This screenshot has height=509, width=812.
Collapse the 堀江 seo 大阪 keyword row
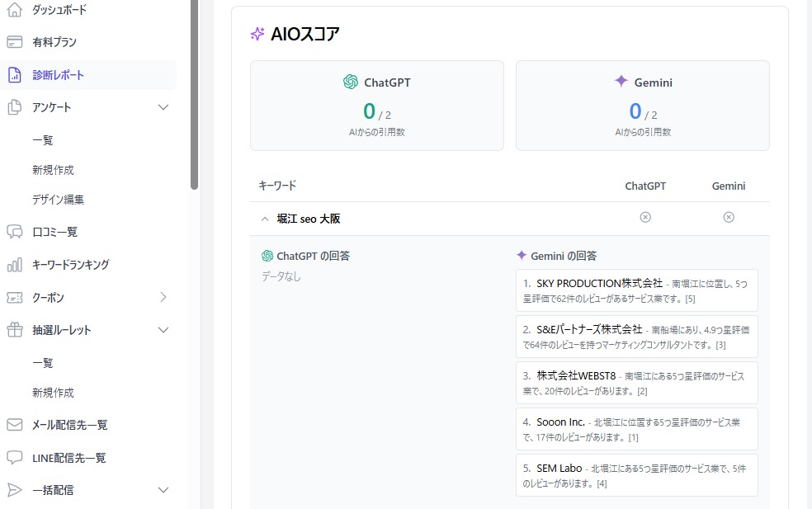(x=265, y=219)
